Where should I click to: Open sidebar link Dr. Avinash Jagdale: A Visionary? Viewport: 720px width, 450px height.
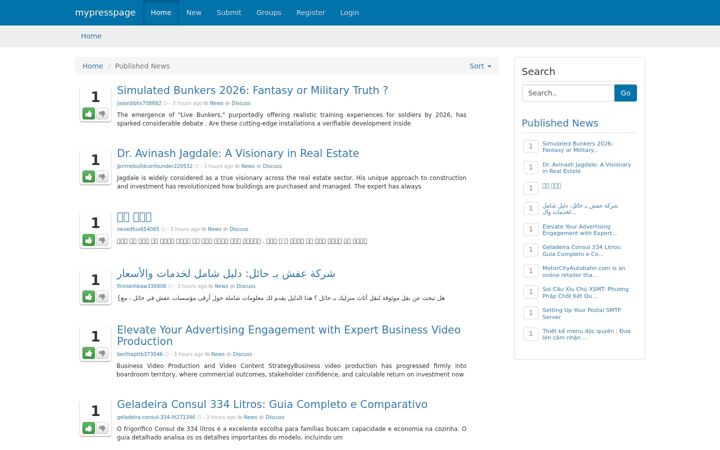coord(587,168)
